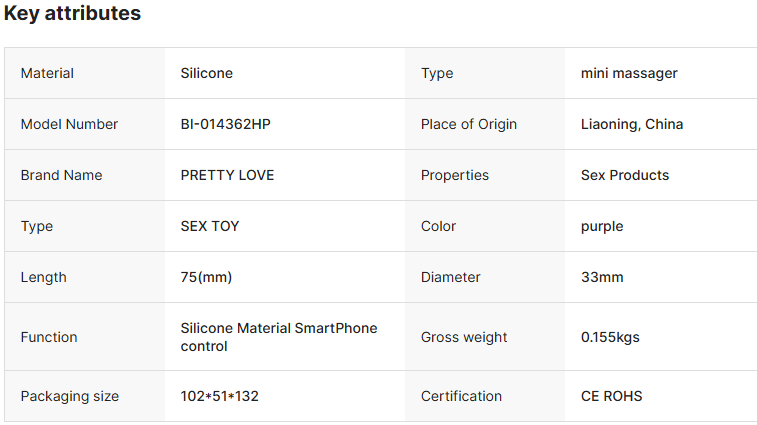Click the purple color value
The width and height of the screenshot is (757, 425).
click(x=602, y=226)
